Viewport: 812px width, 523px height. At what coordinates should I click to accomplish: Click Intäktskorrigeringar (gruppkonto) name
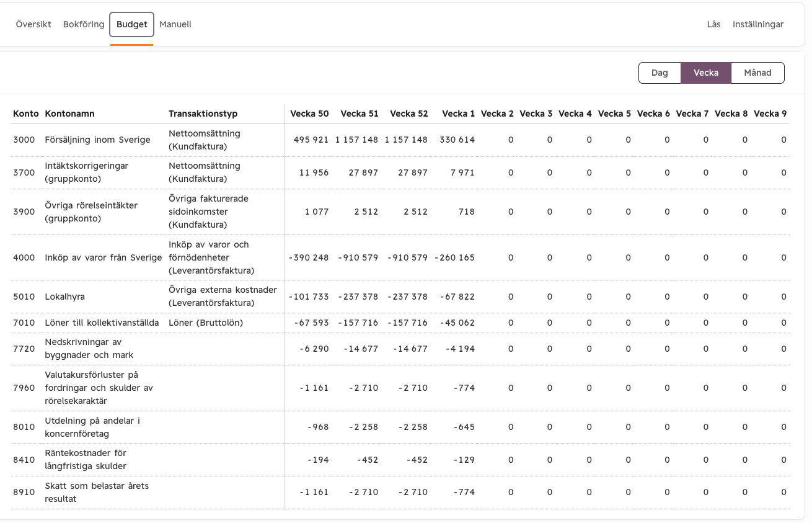[x=87, y=172]
